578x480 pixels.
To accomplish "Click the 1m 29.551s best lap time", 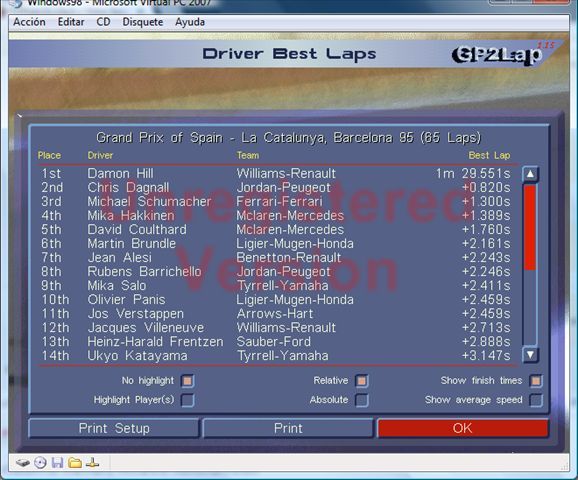I will [473, 173].
